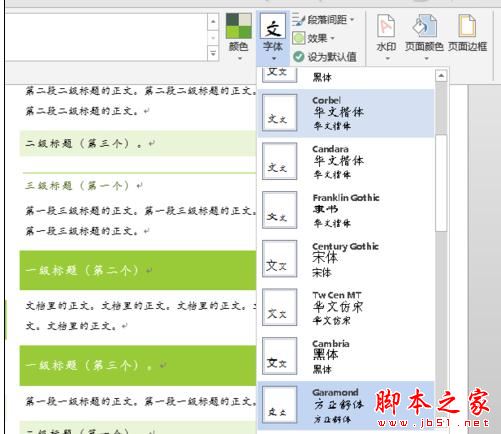Click heading 一级标题（第二个）
Viewport: 501px width, 434px height.
coord(82,270)
